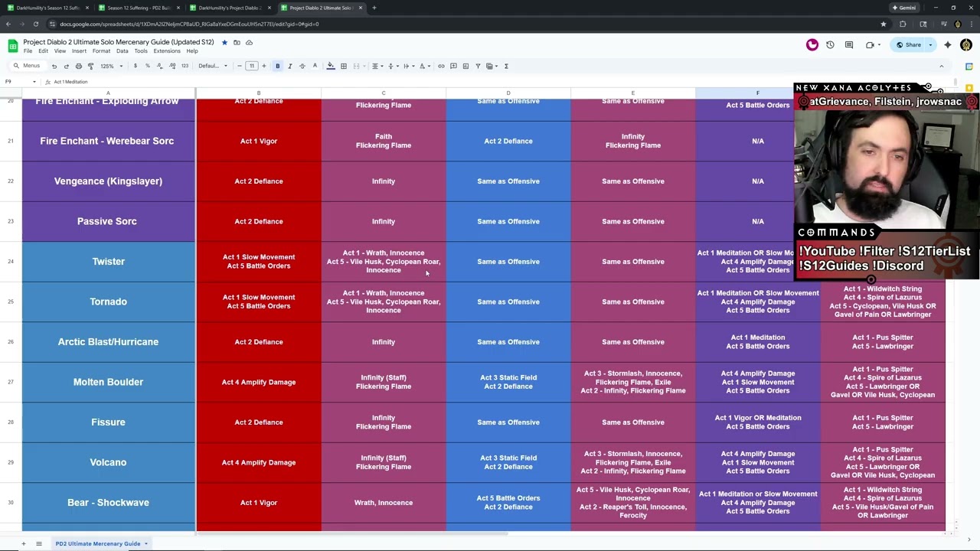Switch to Season 12 Suffering PD2 browser tab
The height and width of the screenshot is (551, 980).
click(138, 8)
